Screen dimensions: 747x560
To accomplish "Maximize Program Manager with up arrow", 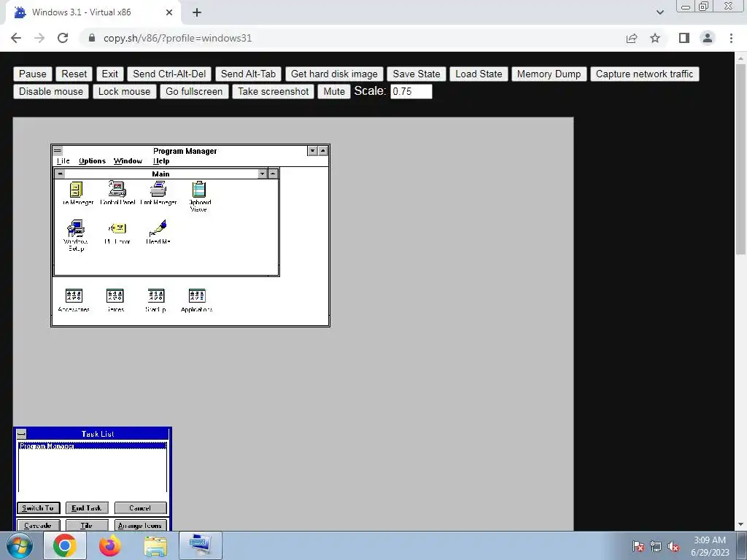I will [x=323, y=151].
